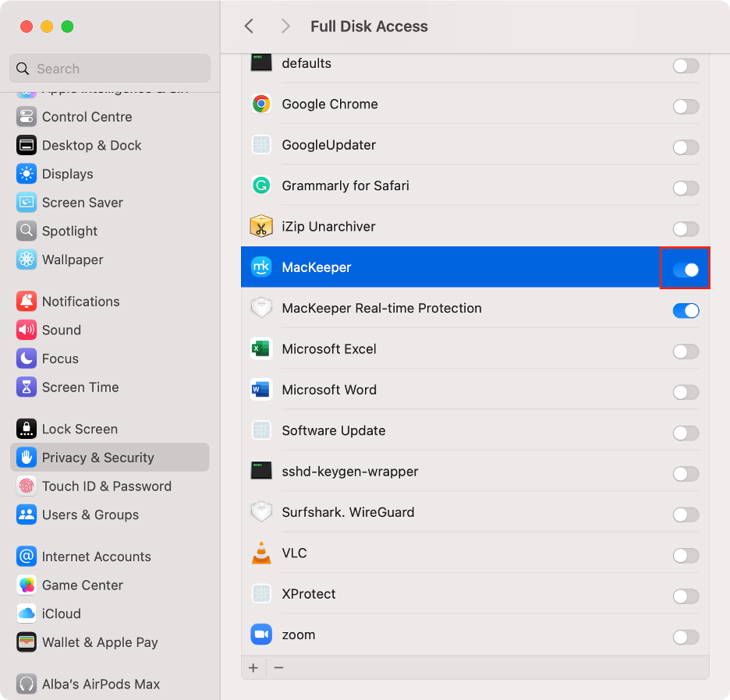Click the Search field in the sidebar

tap(109, 69)
